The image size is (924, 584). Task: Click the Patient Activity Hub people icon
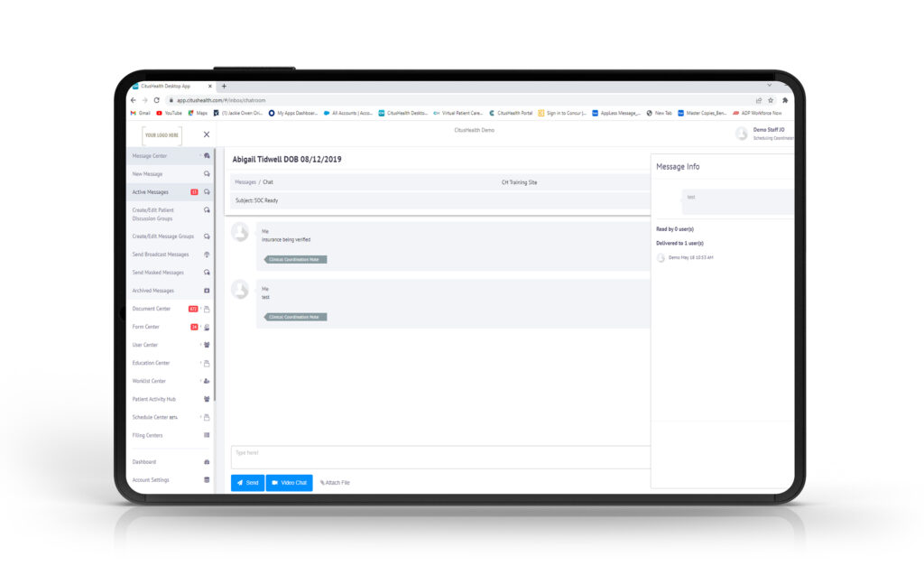click(207, 399)
